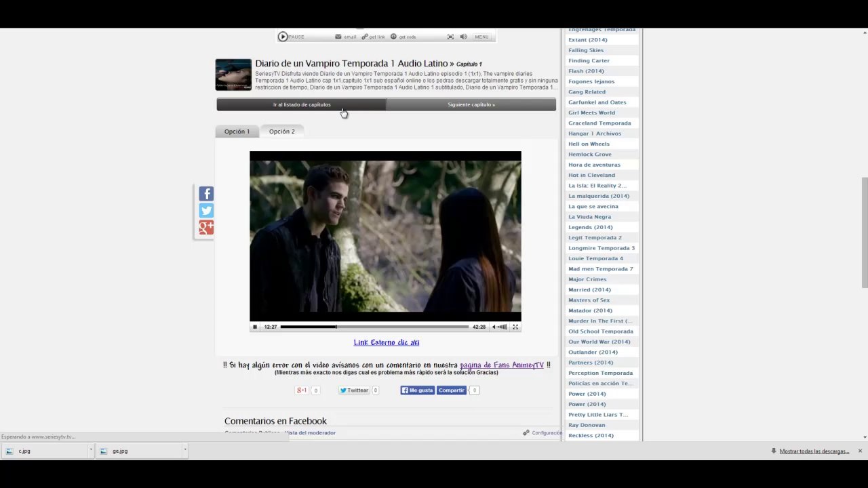This screenshot has width=868, height=488.
Task: Share on Facebook using the floating sidebar icon
Action: [x=206, y=194]
